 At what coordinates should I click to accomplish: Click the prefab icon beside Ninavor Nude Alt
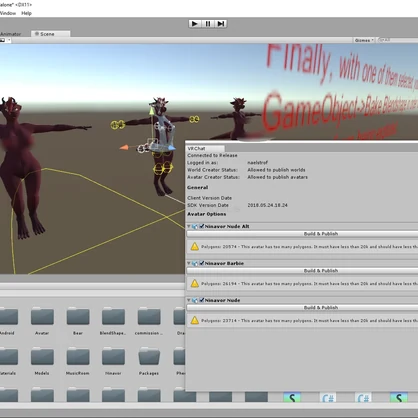pyautogui.click(x=195, y=227)
